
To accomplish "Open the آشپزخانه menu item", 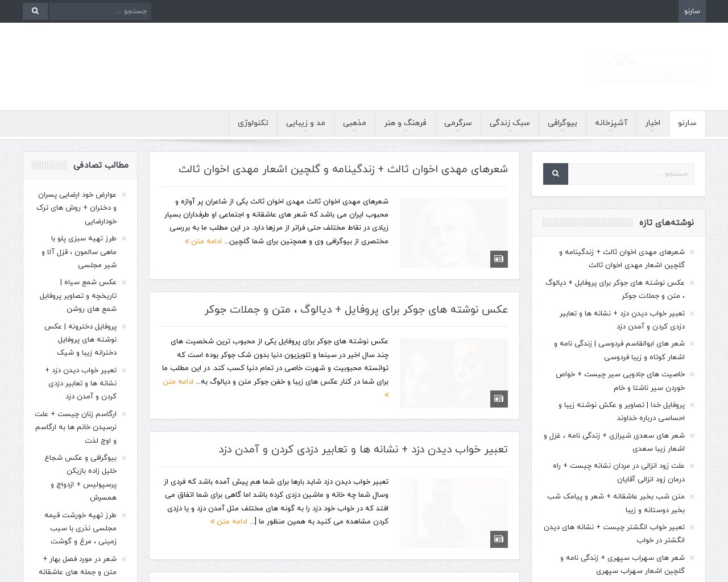I will (x=611, y=122).
